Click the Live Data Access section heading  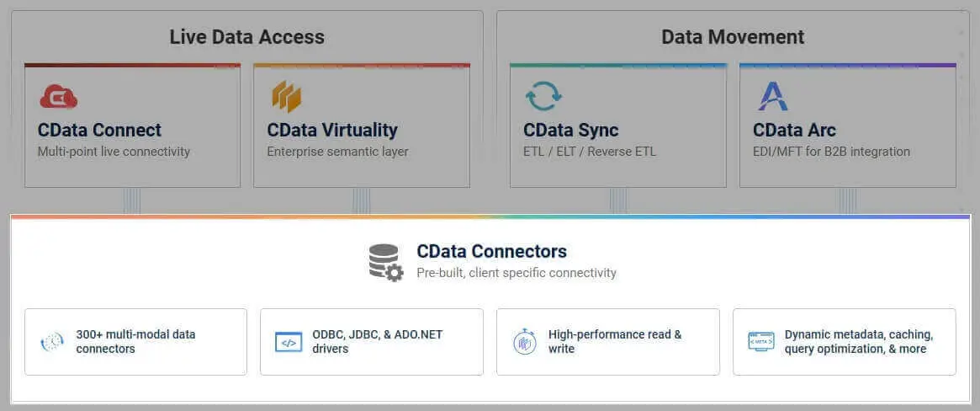(246, 37)
